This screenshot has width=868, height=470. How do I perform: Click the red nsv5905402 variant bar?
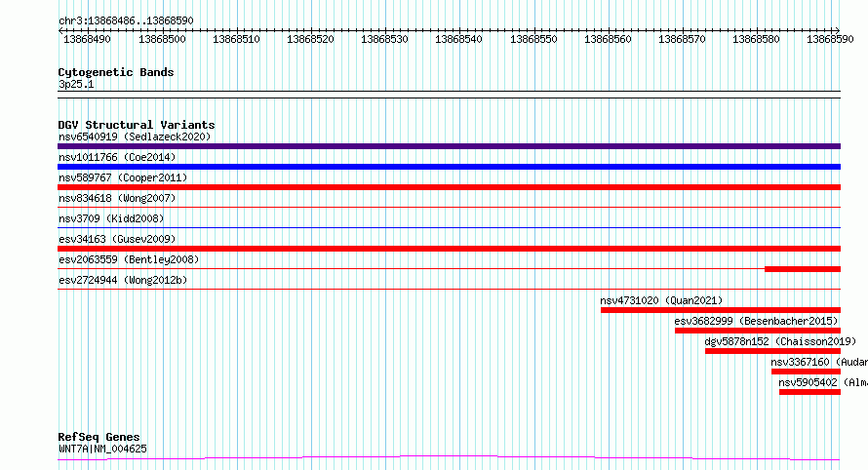[809, 392]
